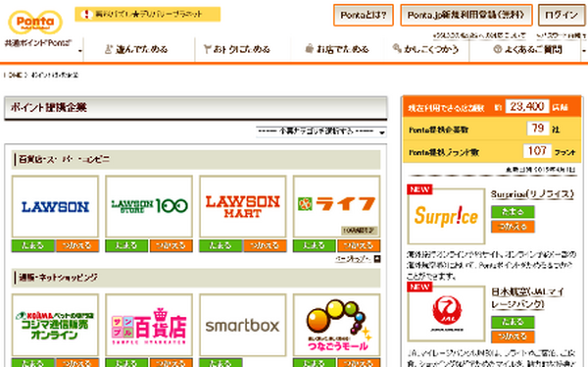588x367 pixels.
Task: Click the 79 partner company count
Action: (x=538, y=129)
